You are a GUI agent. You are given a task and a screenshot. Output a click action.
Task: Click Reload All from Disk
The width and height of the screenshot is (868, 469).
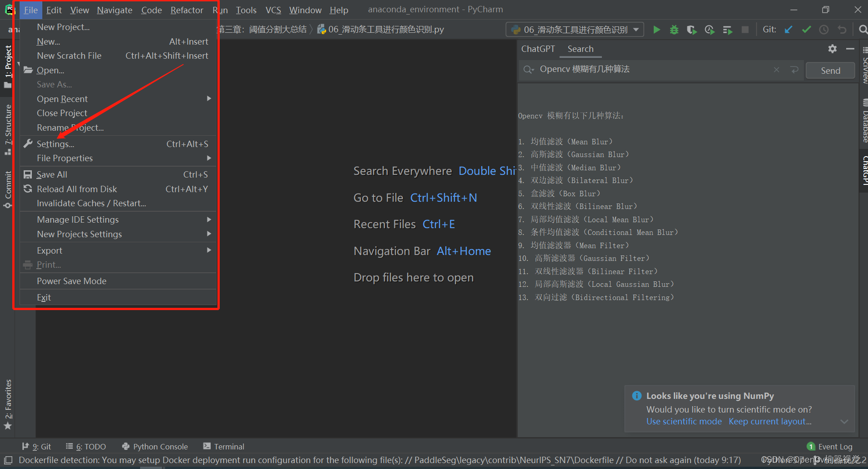[x=118, y=189]
